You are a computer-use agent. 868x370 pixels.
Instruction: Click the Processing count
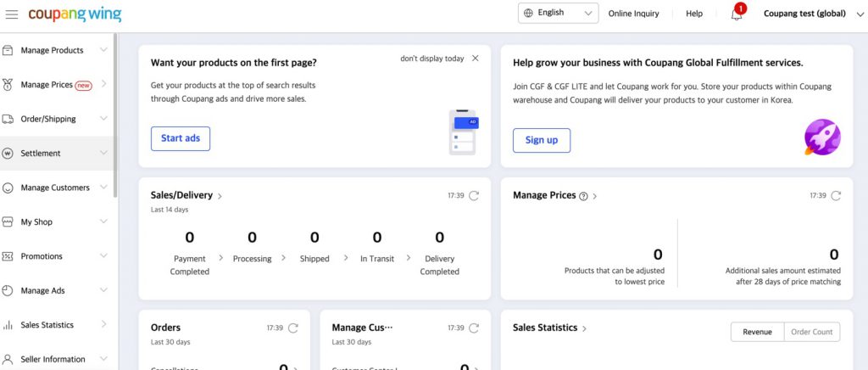coord(252,238)
